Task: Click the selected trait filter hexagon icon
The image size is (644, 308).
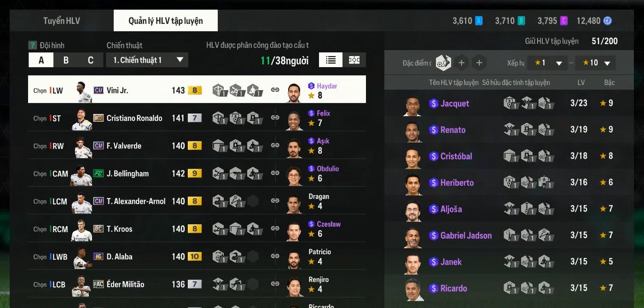Action: tap(443, 63)
